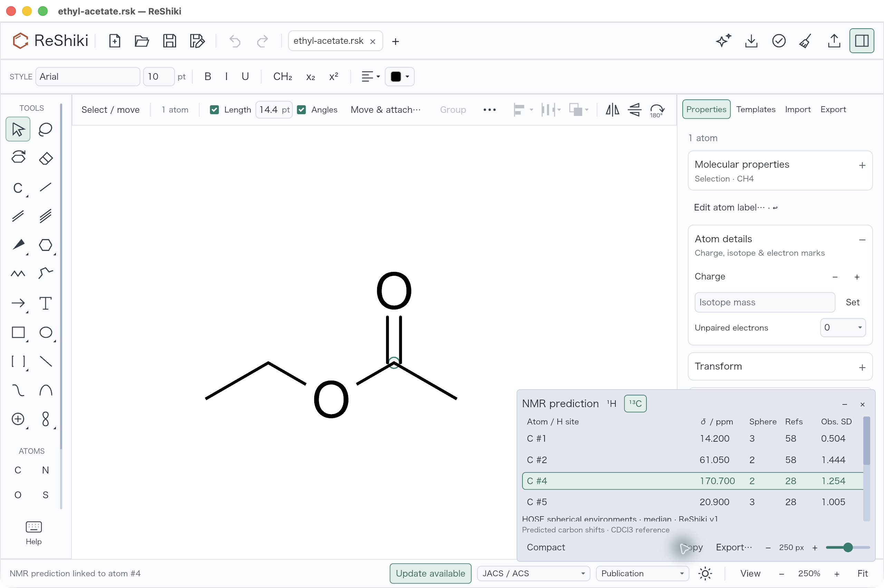The image size is (884, 588).
Task: Click Export in NMR prediction panel
Action: point(734,547)
